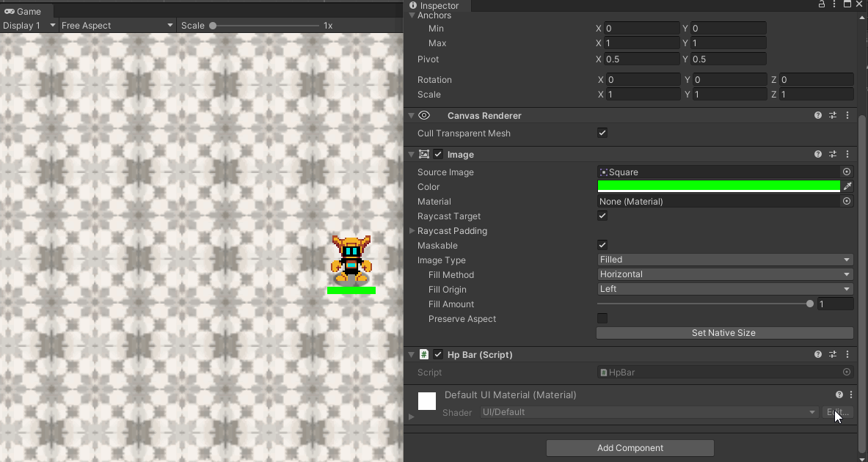This screenshot has height=462, width=868.
Task: Click the info icon on the Inspector tab
Action: pyautogui.click(x=413, y=5)
